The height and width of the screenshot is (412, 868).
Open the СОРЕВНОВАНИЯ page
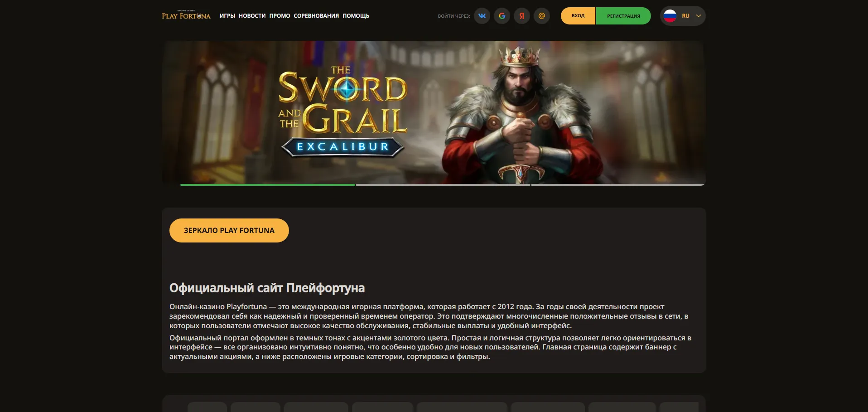point(316,16)
